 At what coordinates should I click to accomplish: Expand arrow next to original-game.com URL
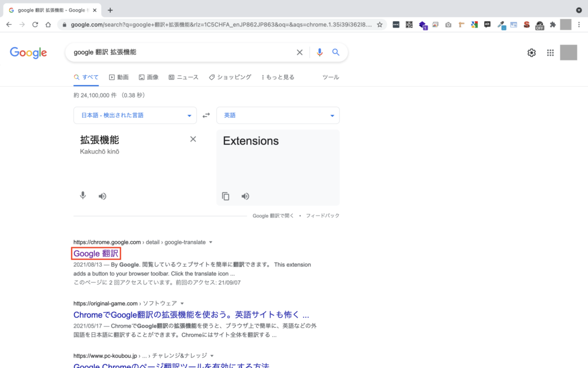tap(182, 304)
